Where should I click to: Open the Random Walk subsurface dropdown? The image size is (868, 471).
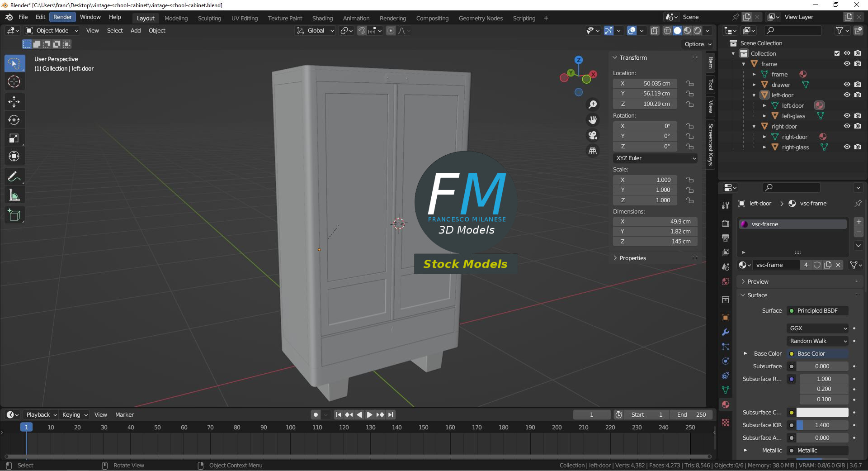(x=818, y=341)
